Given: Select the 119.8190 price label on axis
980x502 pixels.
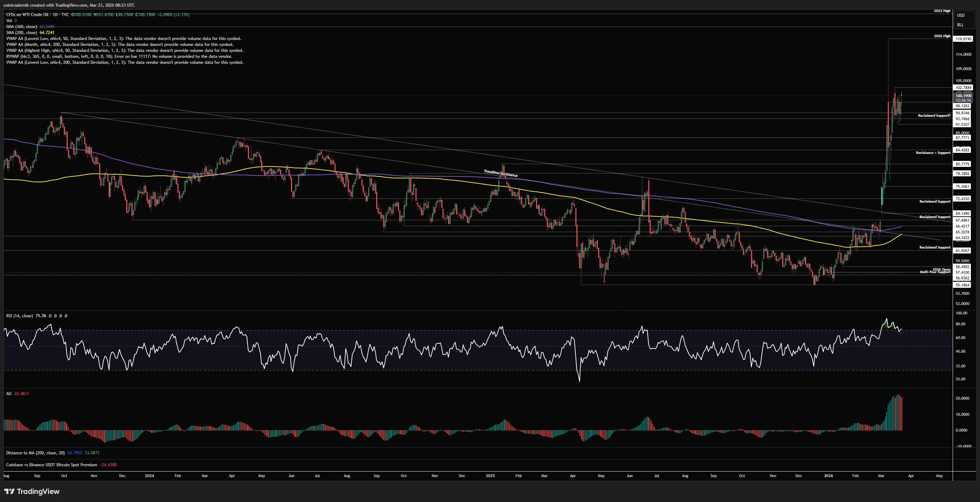Looking at the screenshot, I should (963, 39).
